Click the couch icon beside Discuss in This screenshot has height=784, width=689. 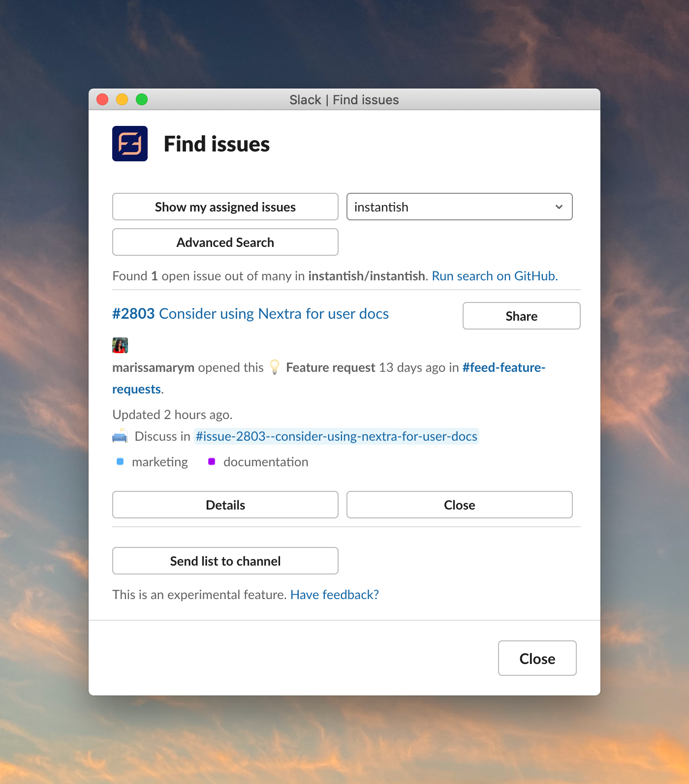[x=120, y=436]
